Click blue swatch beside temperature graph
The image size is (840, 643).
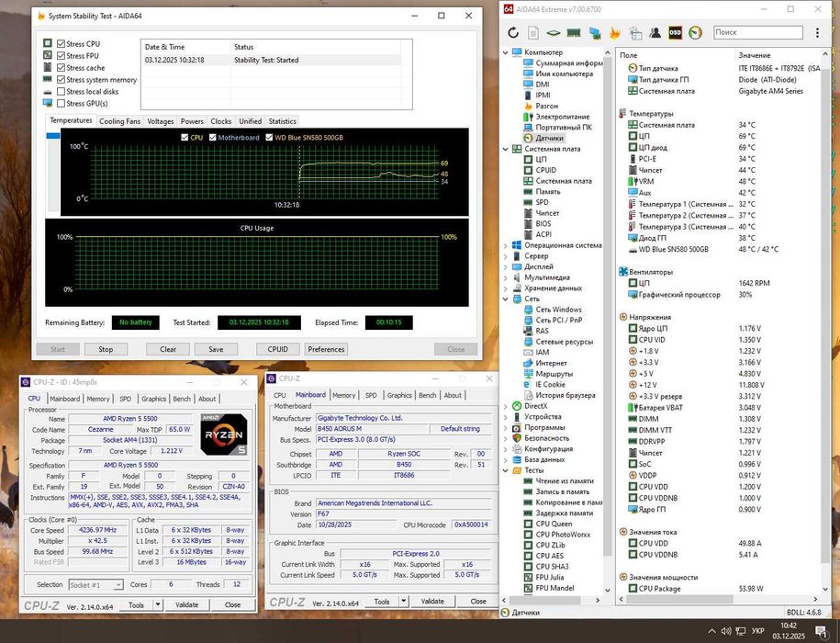53,136
